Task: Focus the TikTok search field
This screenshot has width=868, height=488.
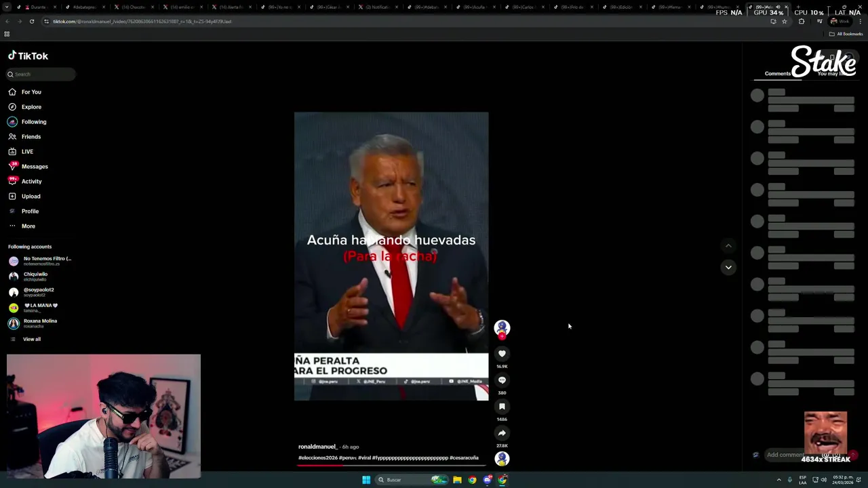Action: pyautogui.click(x=41, y=74)
